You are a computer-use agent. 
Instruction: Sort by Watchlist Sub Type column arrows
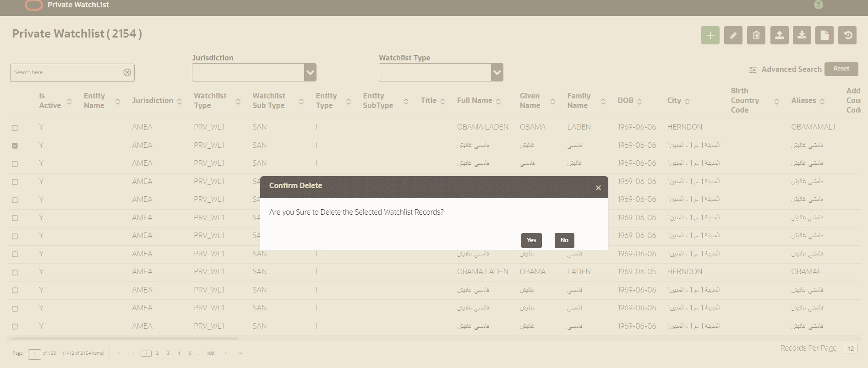(301, 101)
